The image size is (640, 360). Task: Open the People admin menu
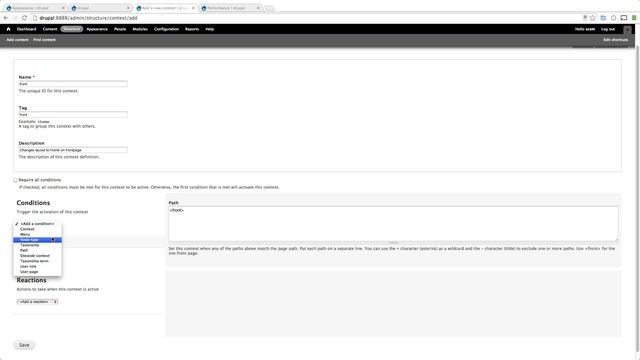click(x=120, y=29)
